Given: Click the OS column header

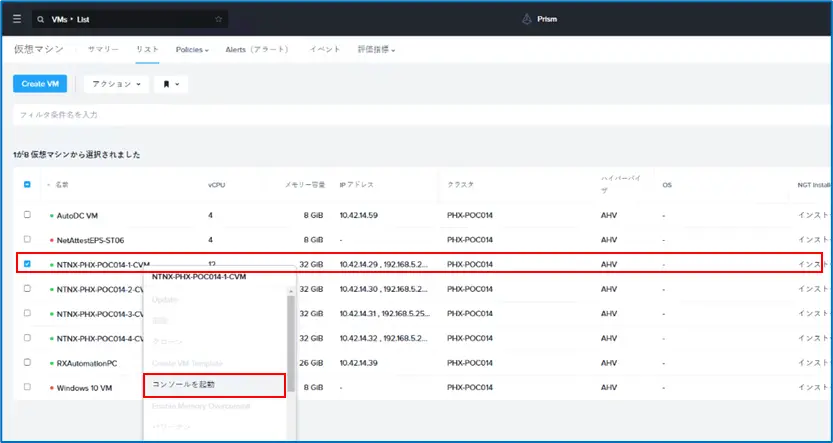Looking at the screenshot, I should (667, 185).
